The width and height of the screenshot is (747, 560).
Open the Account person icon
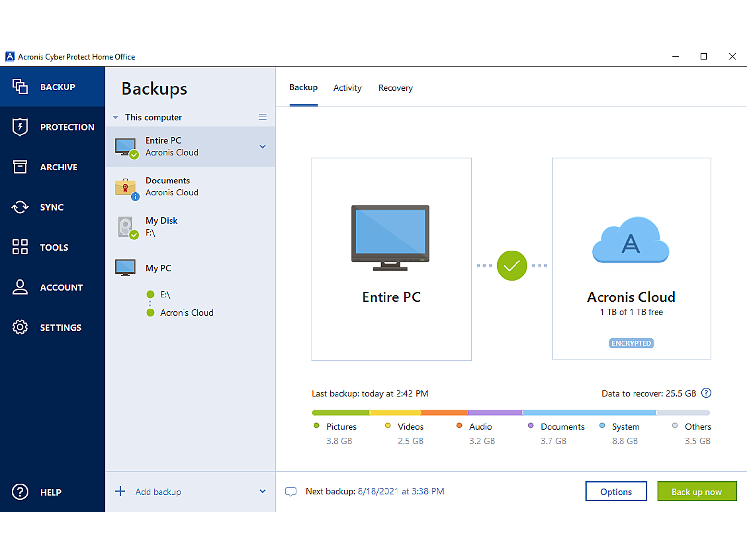[20, 287]
